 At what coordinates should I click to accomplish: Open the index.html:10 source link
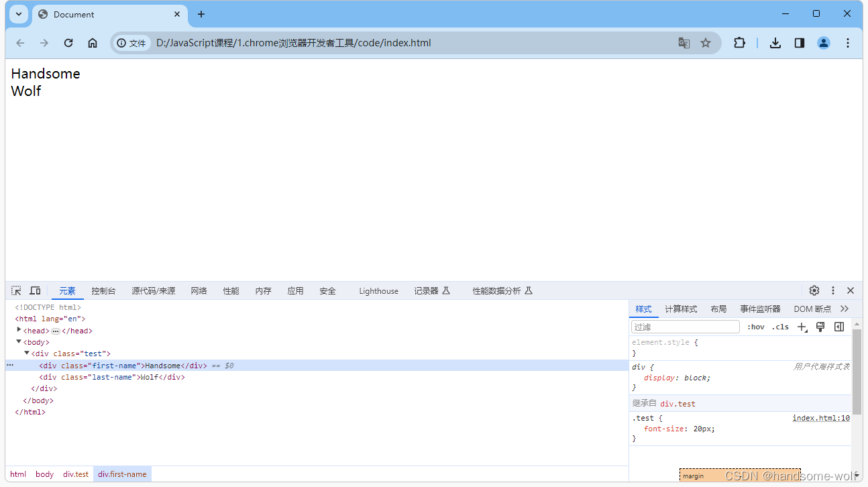(821, 418)
